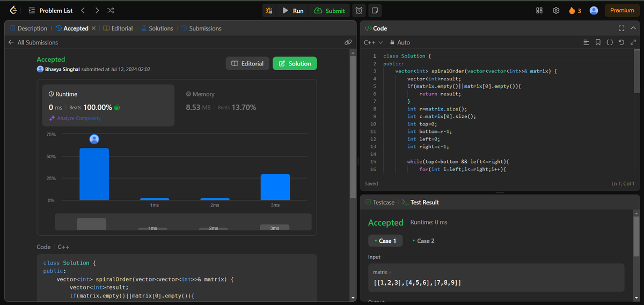Expand editor with diagonal arrows icon

pos(633,42)
